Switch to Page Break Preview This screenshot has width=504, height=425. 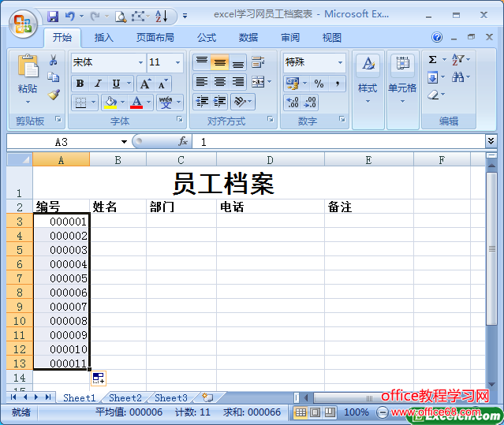(x=330, y=412)
